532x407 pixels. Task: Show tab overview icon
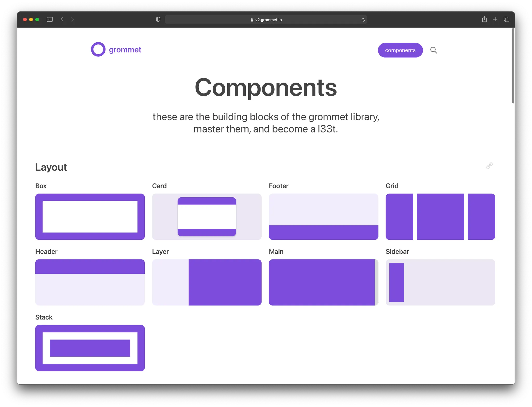[506, 19]
